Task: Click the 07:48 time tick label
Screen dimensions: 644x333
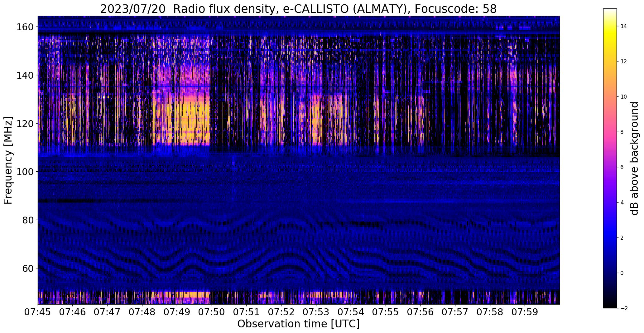Action: pos(142,311)
